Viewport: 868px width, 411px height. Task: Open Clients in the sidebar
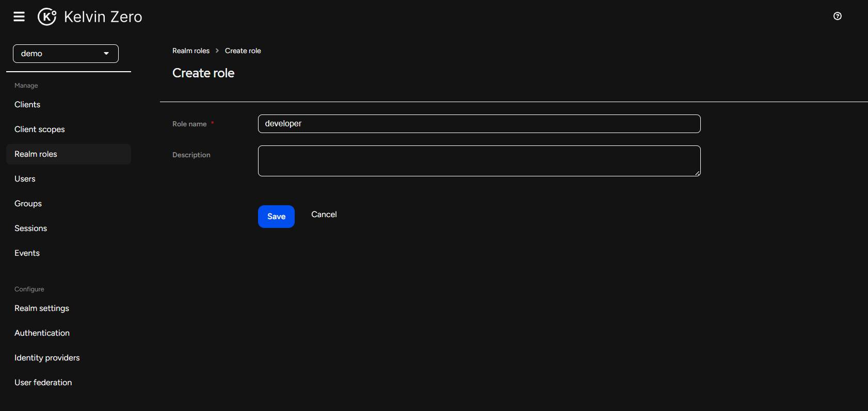(x=27, y=105)
